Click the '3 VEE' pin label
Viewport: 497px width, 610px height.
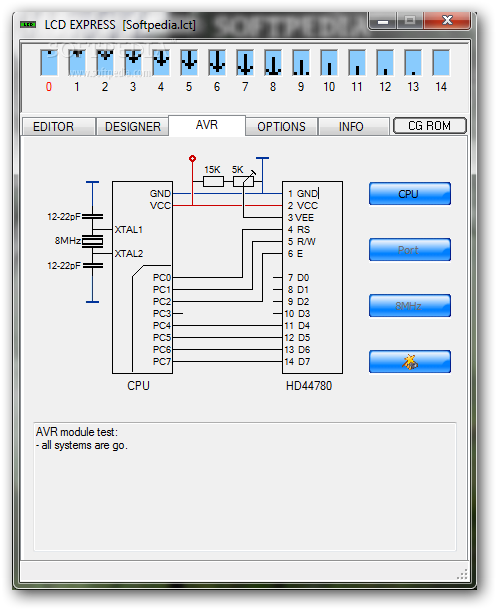pos(301,217)
